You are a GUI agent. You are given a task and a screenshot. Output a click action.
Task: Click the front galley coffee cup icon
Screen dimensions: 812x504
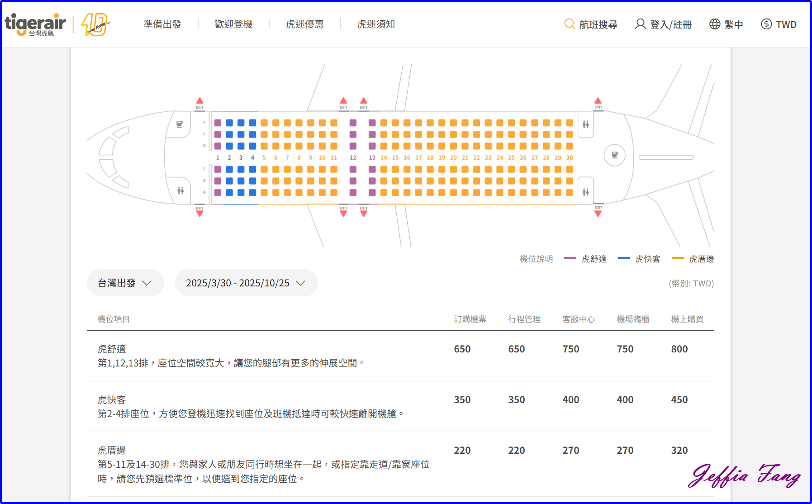pos(180,124)
